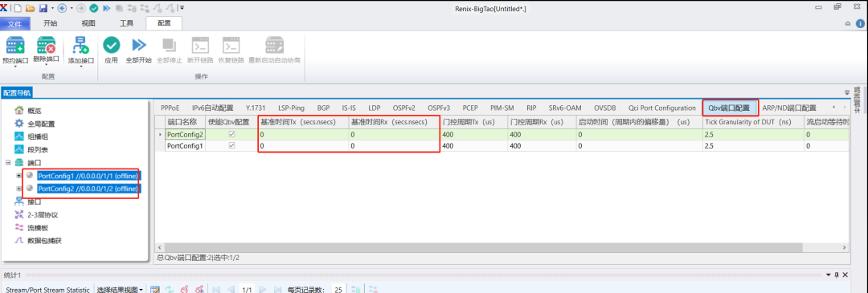Select the PortConfig2 //0.0.0.0/1/2 (offline) port
Image resolution: width=868 pixels, height=293 pixels.
pos(88,189)
